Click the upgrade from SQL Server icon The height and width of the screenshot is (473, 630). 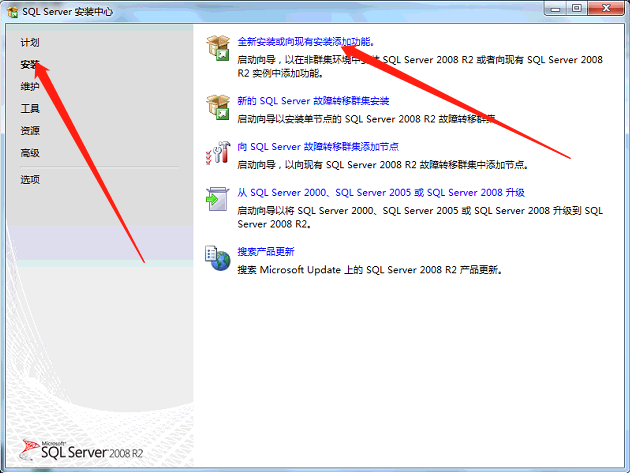pos(217,198)
